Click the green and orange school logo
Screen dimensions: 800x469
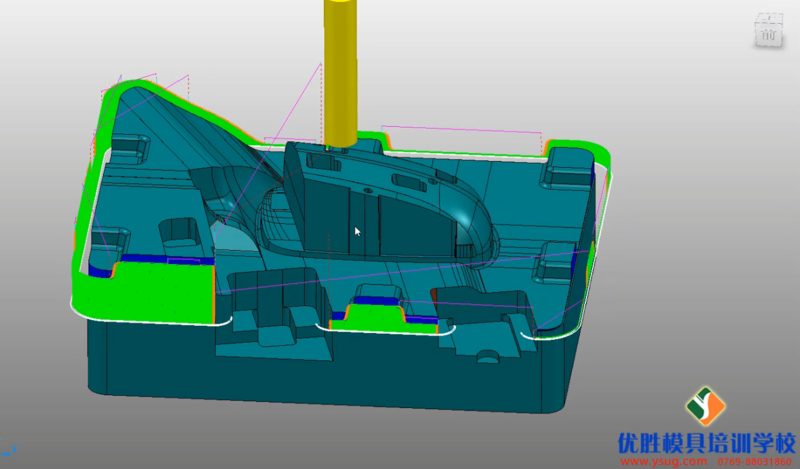tap(704, 406)
